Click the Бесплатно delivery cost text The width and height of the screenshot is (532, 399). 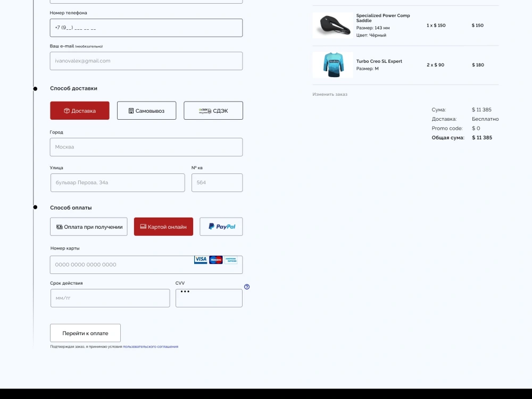485,119
